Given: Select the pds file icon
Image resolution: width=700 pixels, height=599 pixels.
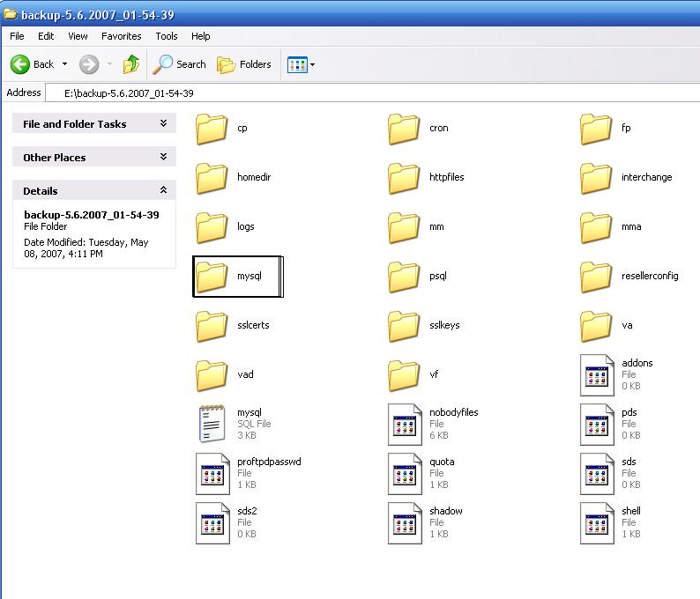Looking at the screenshot, I should point(597,425).
